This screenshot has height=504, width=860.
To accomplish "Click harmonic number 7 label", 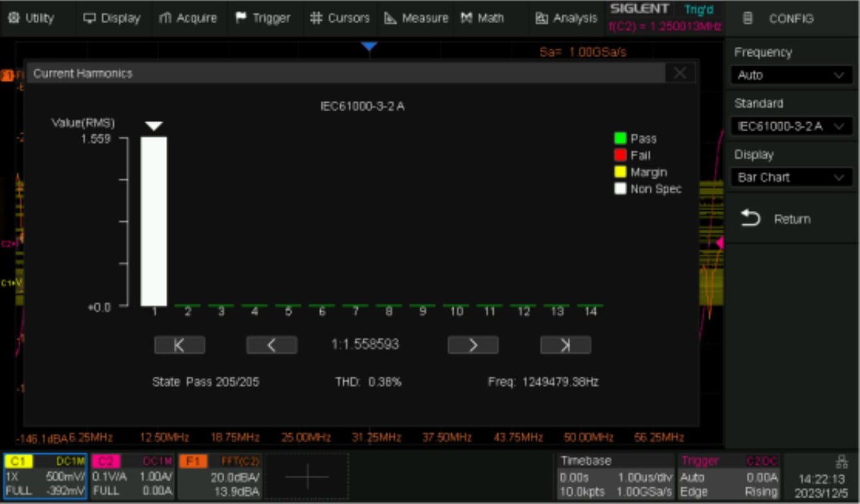I will click(355, 312).
